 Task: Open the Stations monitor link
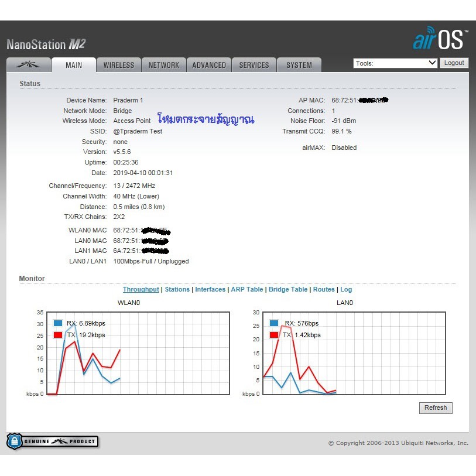177,289
